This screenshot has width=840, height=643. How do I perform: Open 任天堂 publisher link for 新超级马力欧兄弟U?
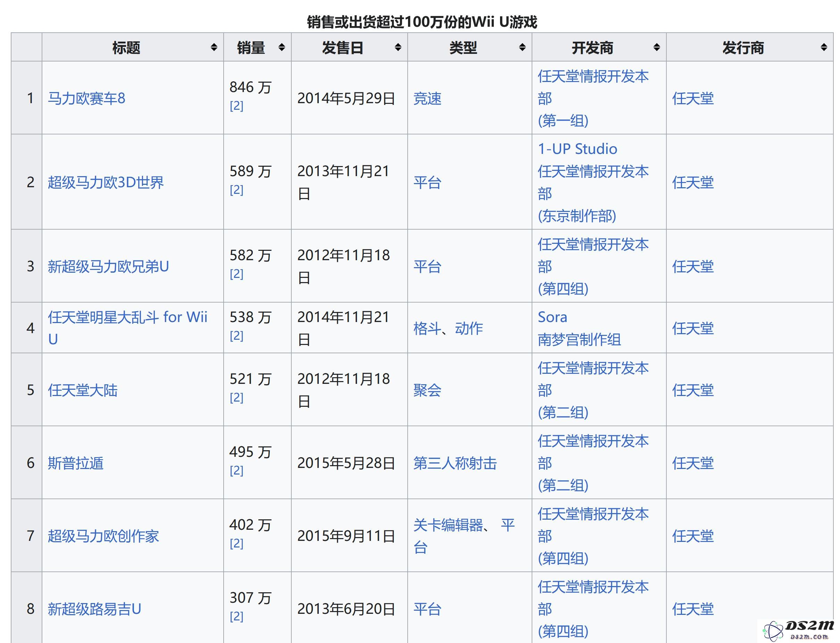click(x=693, y=266)
